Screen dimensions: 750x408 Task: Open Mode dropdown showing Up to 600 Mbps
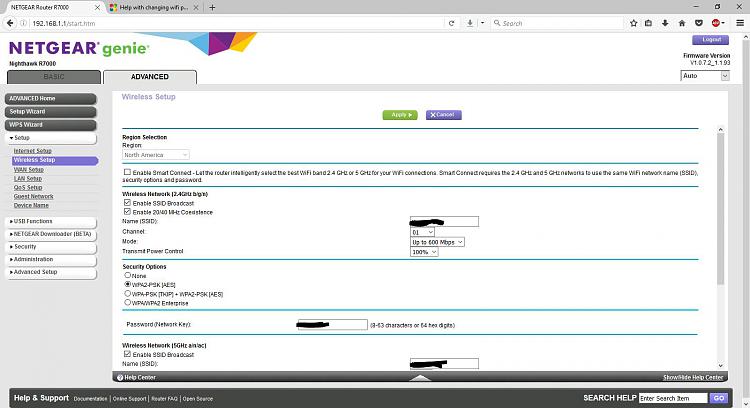point(437,243)
